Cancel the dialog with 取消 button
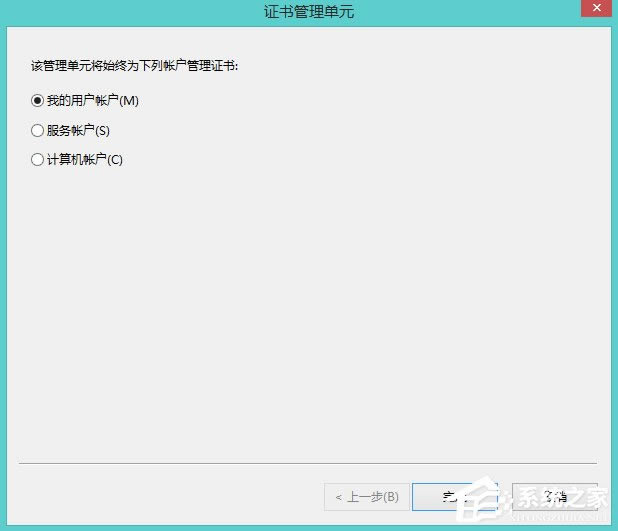Viewport: 618px width, 531px height. coord(555,497)
